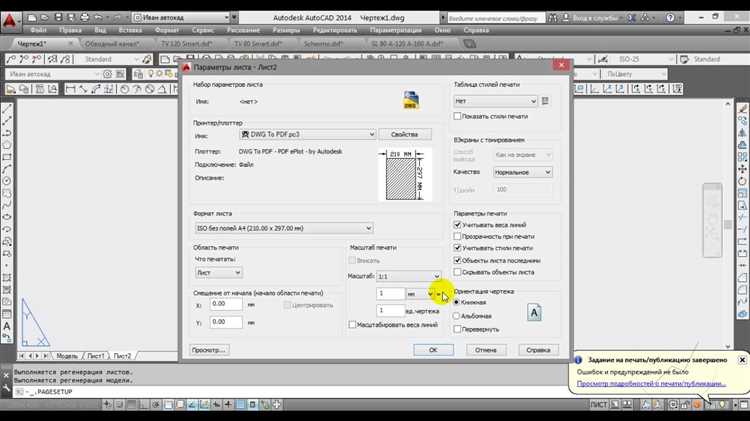Select Книжная orientation radio button
This screenshot has height=421, width=750.
point(456,302)
